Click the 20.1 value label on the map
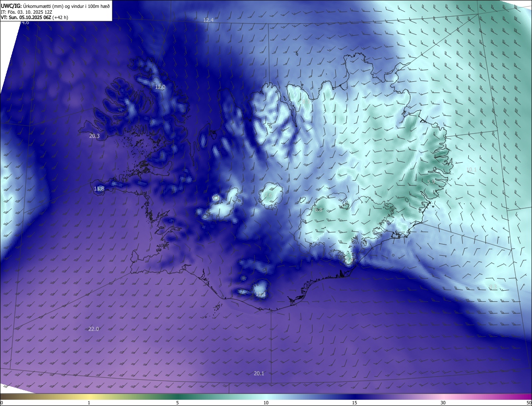Screen dimensions: 532x406 pyautogui.click(x=259, y=374)
